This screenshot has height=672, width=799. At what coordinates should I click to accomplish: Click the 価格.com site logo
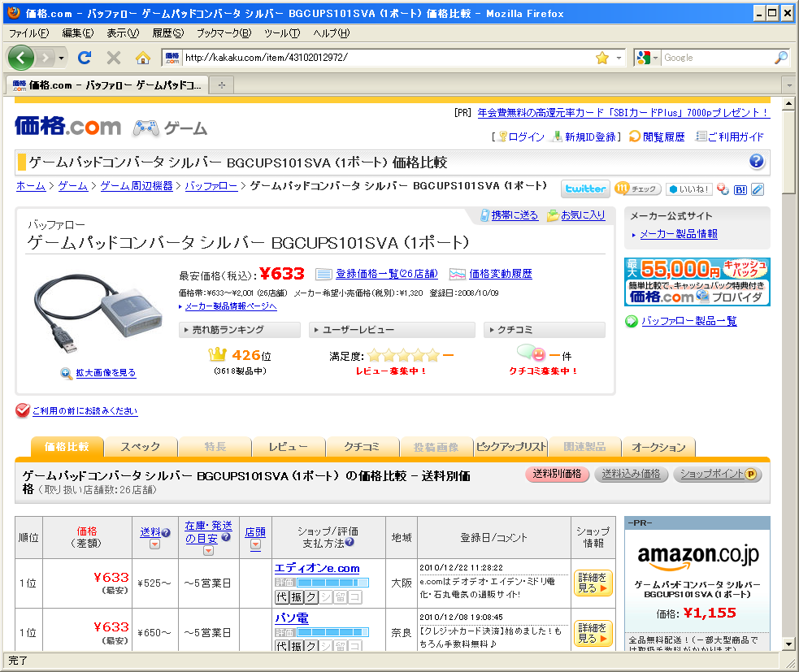67,126
